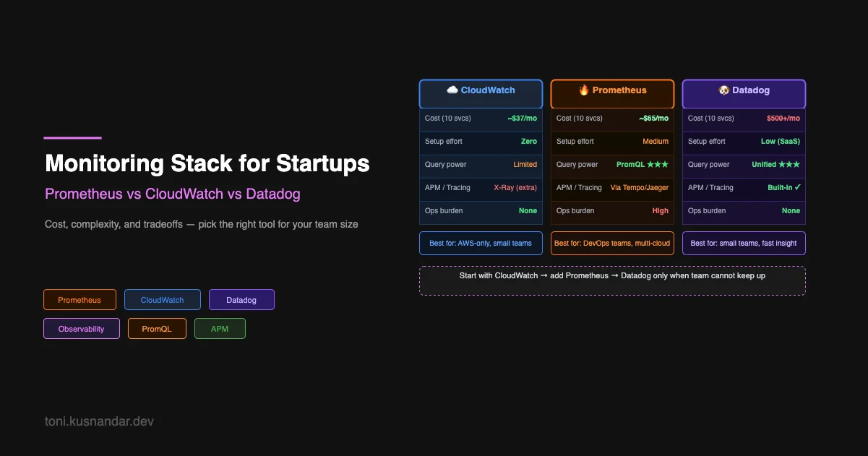Click the cloud icon in CloudWatch header
Image resolution: width=868 pixels, height=456 pixels.
(452, 90)
